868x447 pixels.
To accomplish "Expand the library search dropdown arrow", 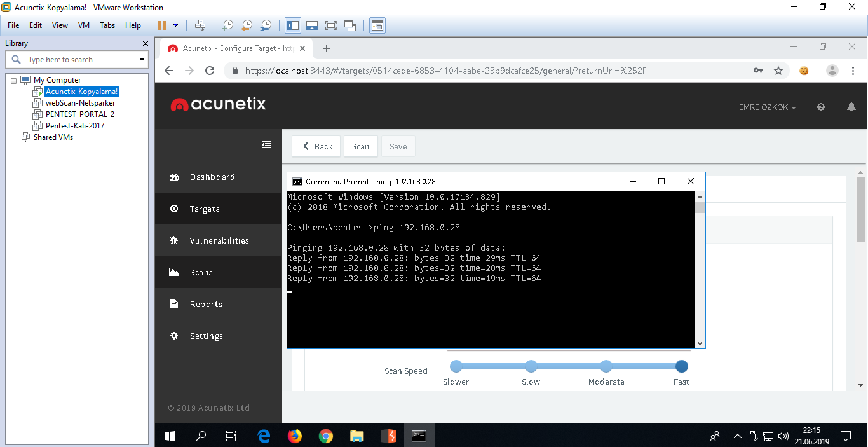I will pyautogui.click(x=142, y=60).
